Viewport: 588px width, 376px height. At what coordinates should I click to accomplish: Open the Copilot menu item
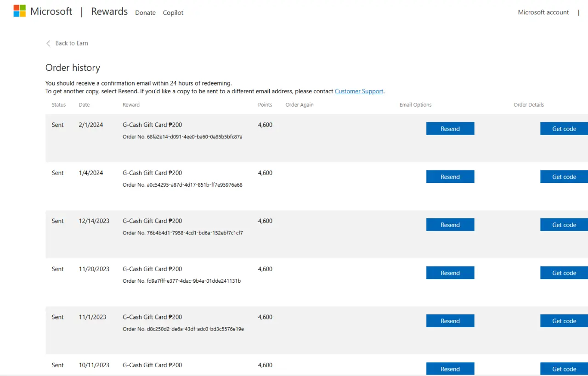pos(173,13)
